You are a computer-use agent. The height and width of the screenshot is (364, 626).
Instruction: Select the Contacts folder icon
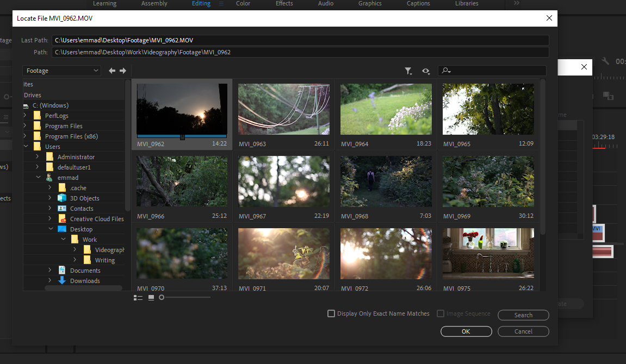coord(62,208)
